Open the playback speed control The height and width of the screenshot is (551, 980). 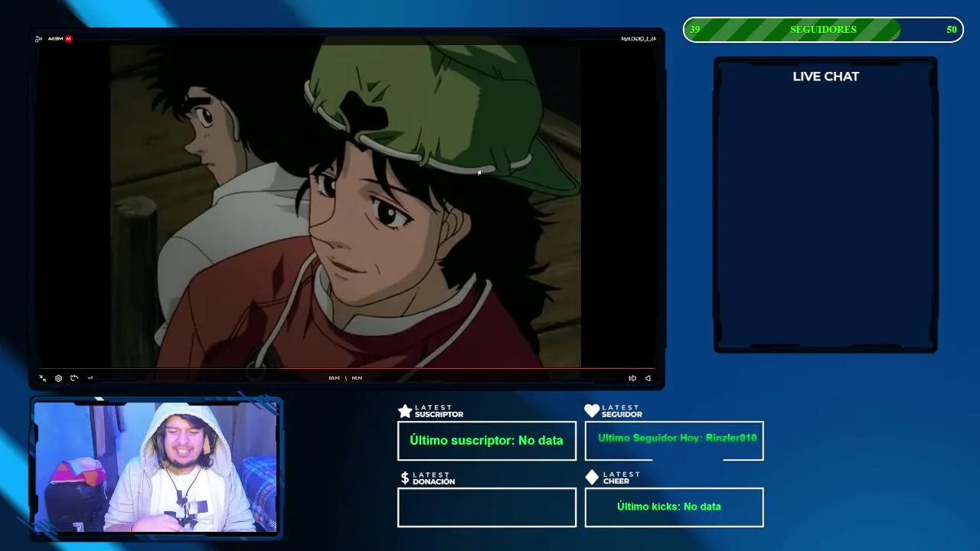click(x=90, y=378)
